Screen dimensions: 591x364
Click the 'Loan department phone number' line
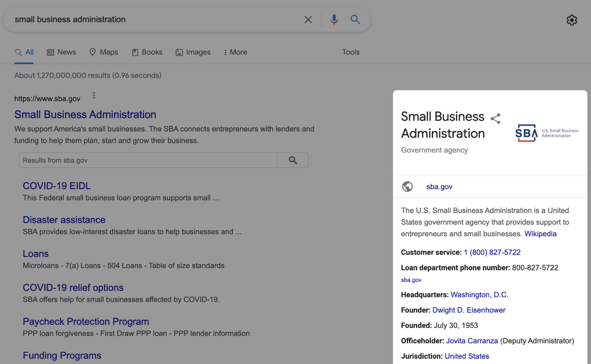click(480, 268)
